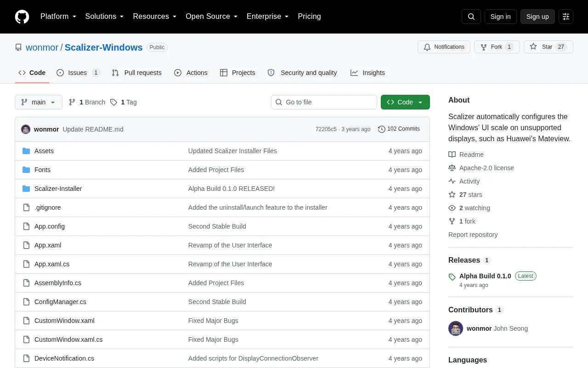This screenshot has height=368, width=588.
Task: Star the Scalizer-Windows repository
Action: pos(548,47)
